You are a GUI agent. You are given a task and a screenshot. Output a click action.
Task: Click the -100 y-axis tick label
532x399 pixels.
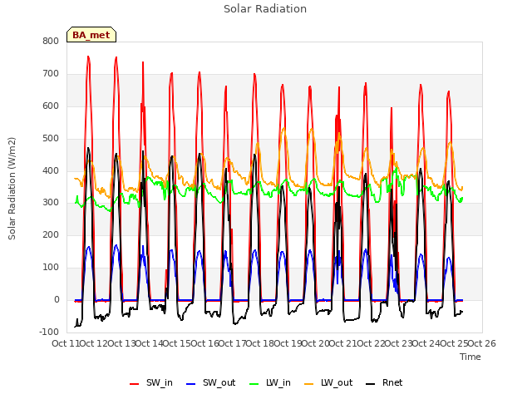pos(49,332)
